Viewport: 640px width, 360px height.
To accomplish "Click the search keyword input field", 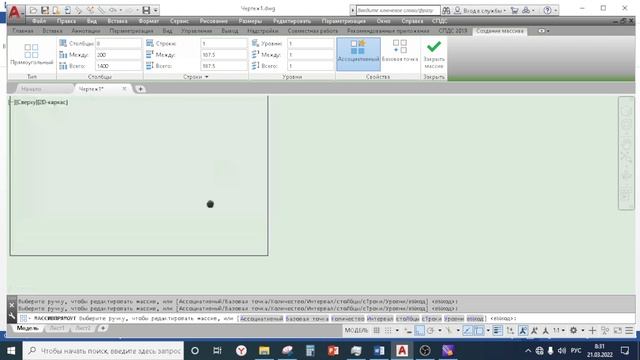I will [x=398, y=10].
